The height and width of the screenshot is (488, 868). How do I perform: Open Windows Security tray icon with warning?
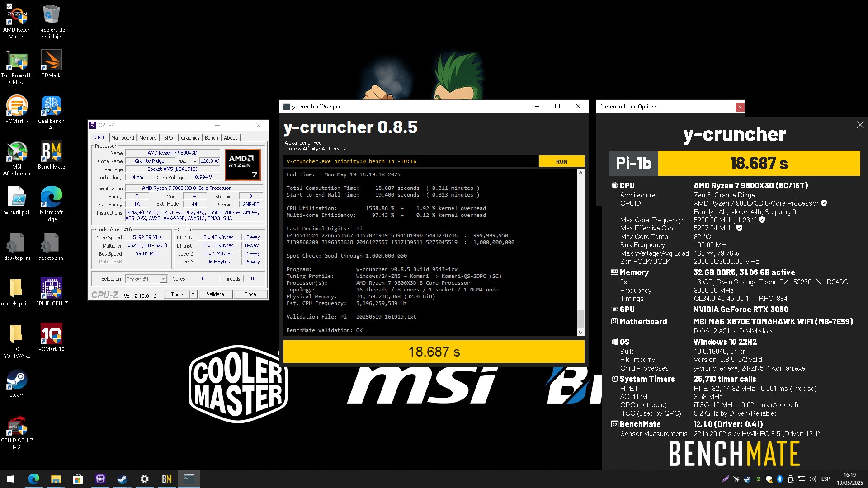pos(769,479)
